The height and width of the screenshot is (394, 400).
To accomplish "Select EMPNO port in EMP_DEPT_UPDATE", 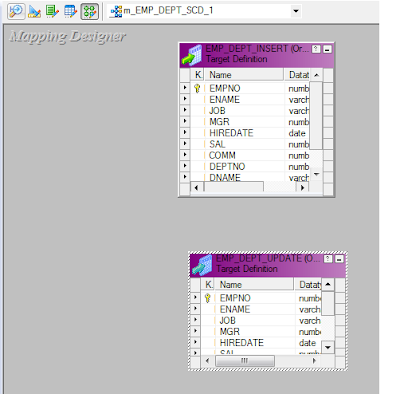I will (235, 298).
